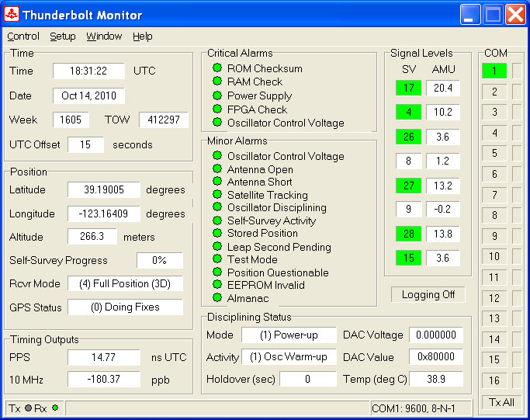This screenshot has height=420, width=530.
Task: Click the SV 28 satellite cell
Action: [408, 234]
